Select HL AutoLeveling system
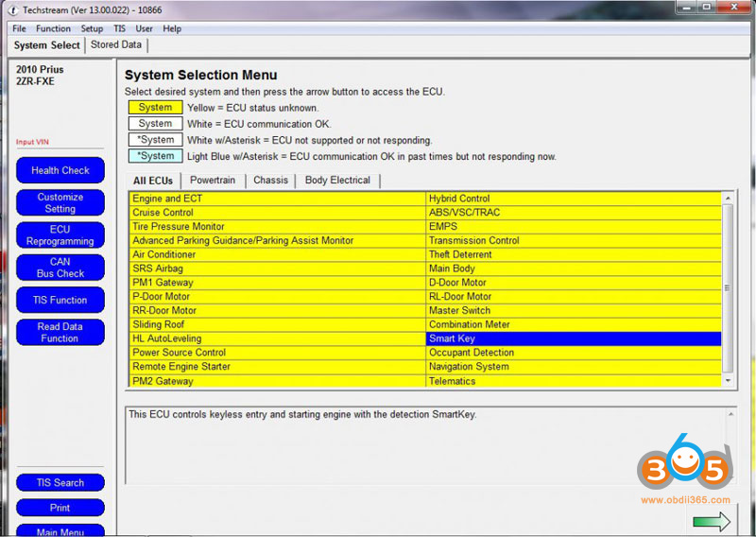This screenshot has height=537, width=756. (x=277, y=338)
